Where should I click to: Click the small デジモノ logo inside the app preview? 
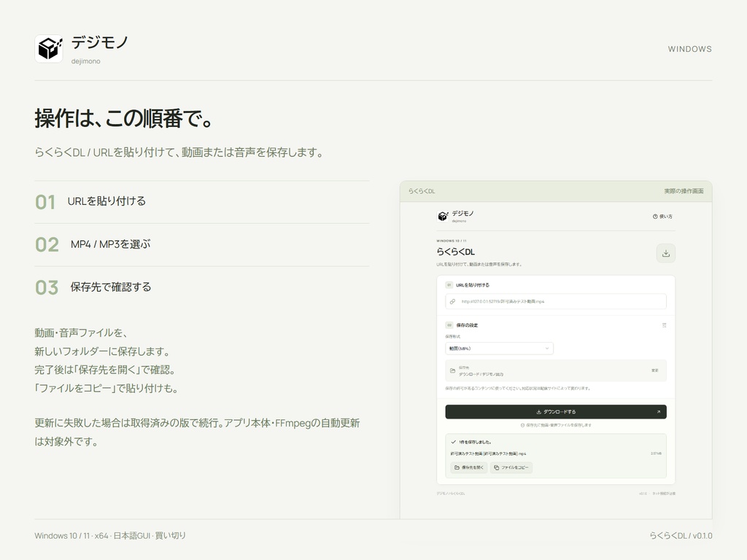(x=443, y=216)
